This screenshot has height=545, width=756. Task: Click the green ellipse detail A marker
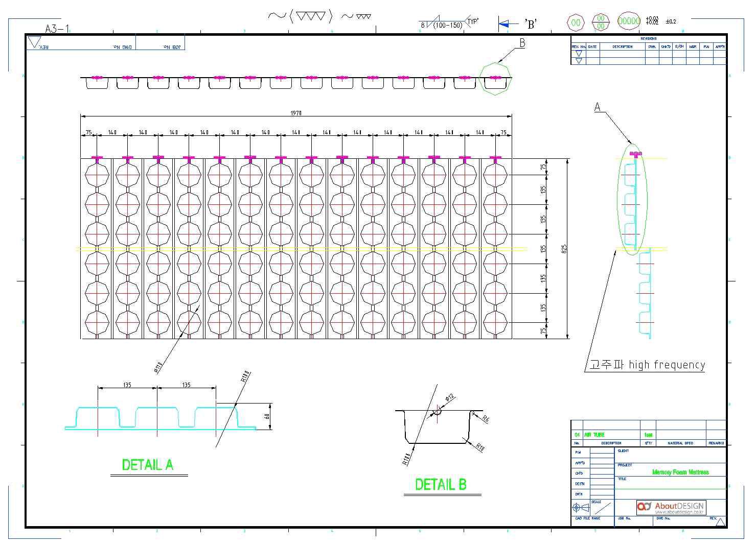[633, 199]
